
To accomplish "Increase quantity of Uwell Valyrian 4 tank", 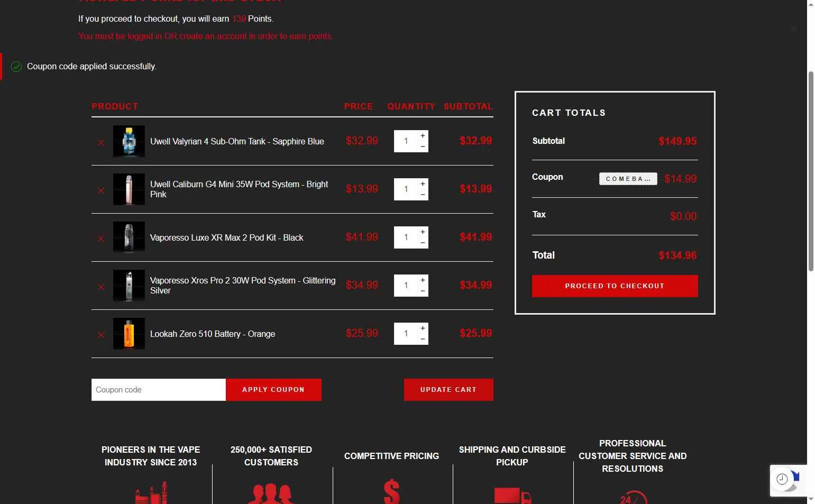I will (x=423, y=136).
